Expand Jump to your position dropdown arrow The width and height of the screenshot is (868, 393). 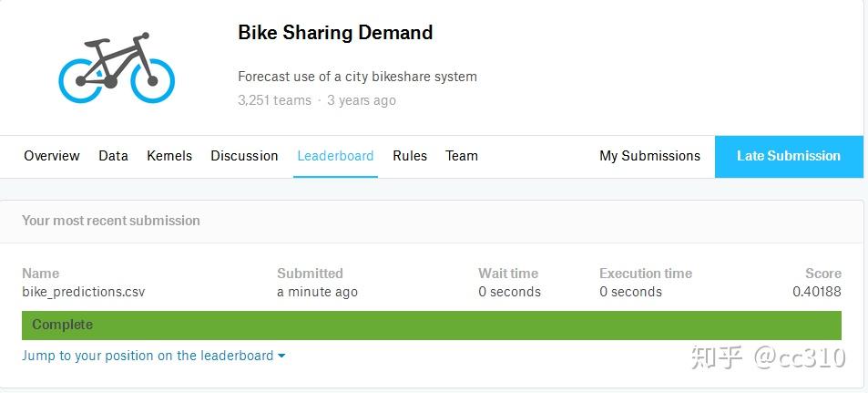(x=281, y=356)
